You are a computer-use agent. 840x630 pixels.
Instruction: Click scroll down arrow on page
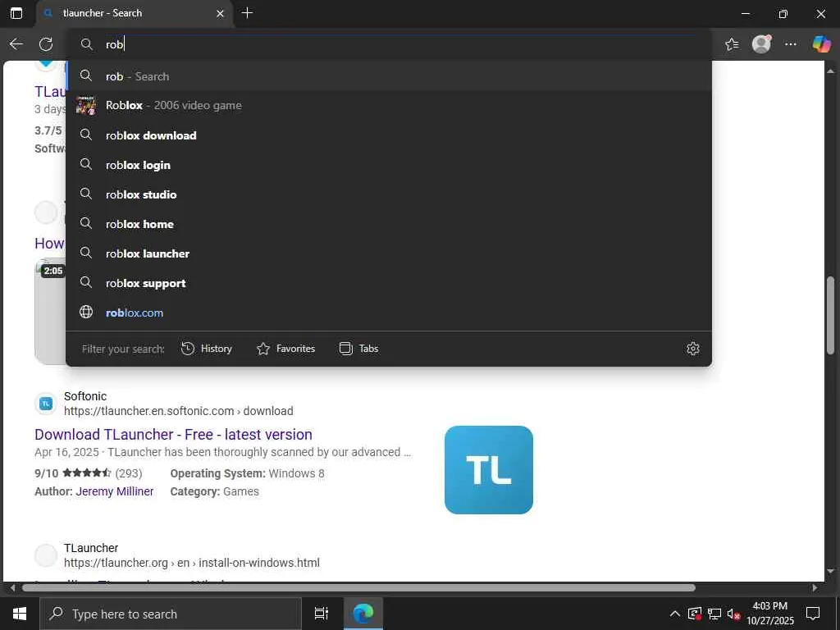[x=830, y=571]
